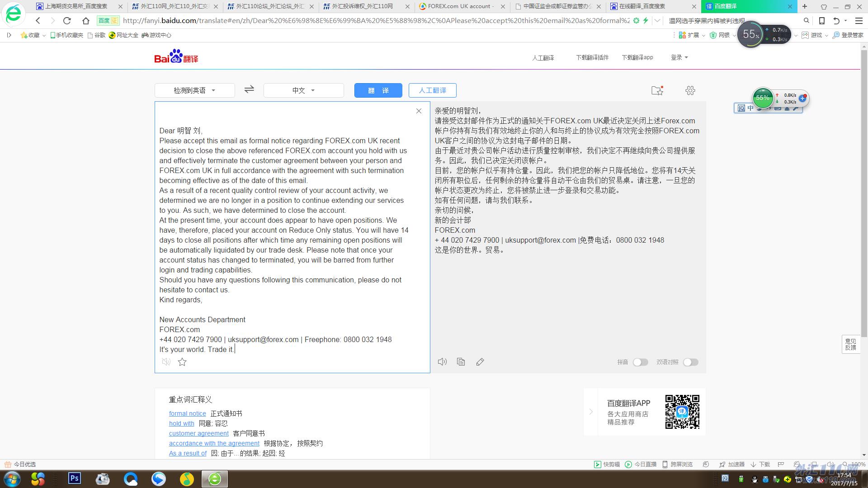Expand the address bar dropdown arrow
Viewport: 868px width, 488px height.
pos(657,20)
